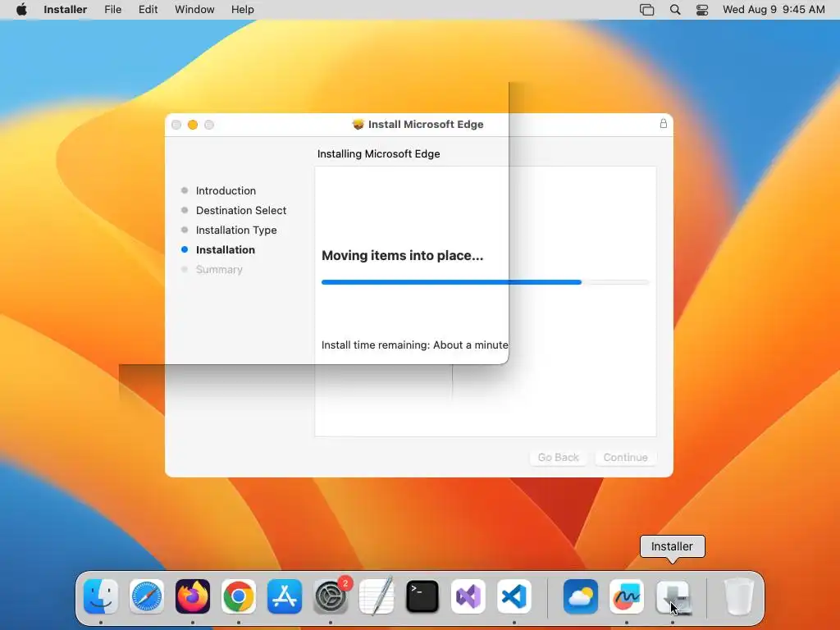
Task: Open Firefox in the Dock
Action: click(193, 596)
